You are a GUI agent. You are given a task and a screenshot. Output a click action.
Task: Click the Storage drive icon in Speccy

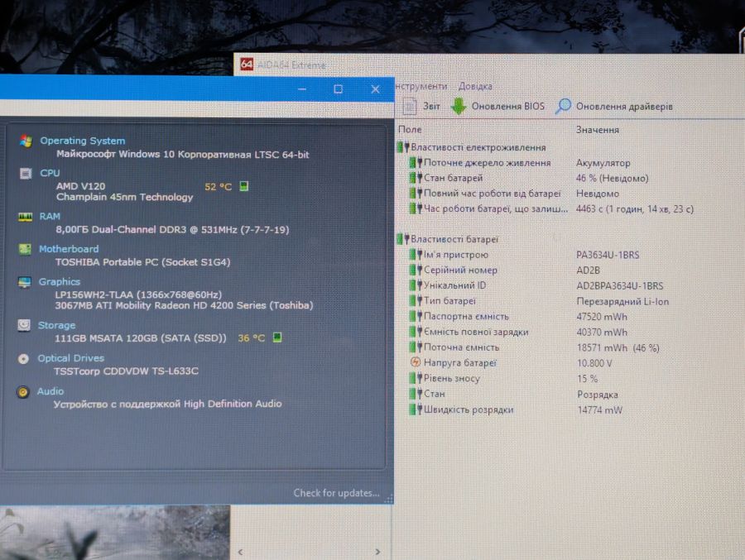24,325
